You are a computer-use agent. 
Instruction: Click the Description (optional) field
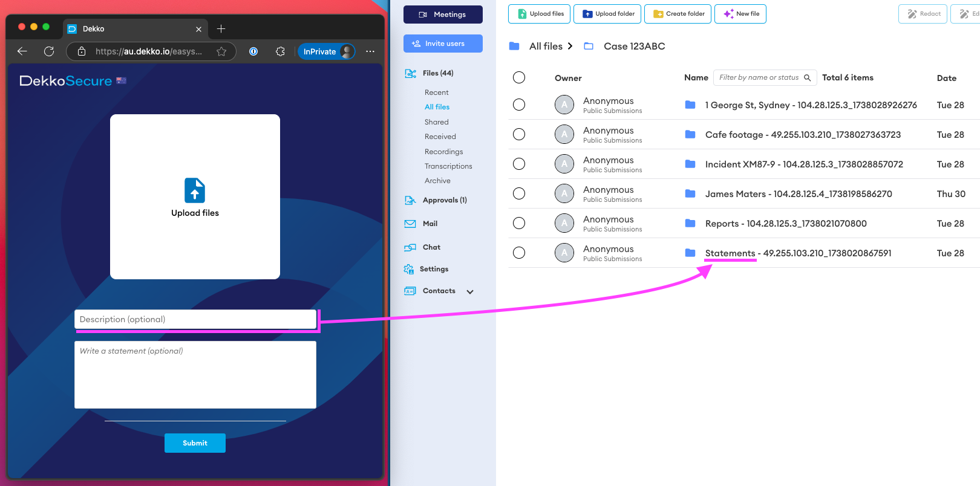(195, 319)
